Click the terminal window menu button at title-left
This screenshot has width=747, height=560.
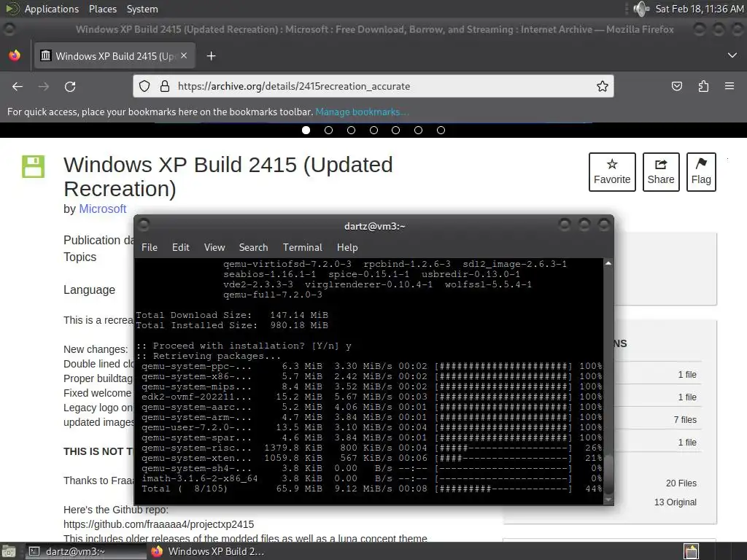pos(144,225)
